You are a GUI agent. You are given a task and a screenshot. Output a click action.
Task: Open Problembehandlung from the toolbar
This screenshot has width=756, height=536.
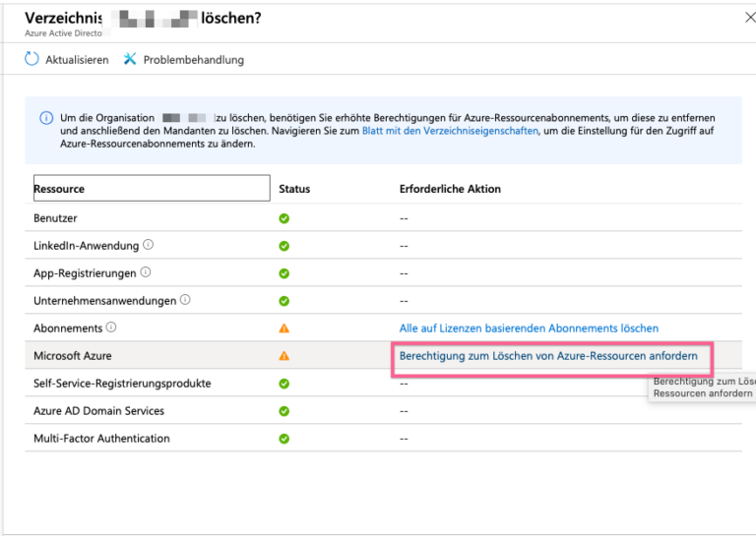193,60
